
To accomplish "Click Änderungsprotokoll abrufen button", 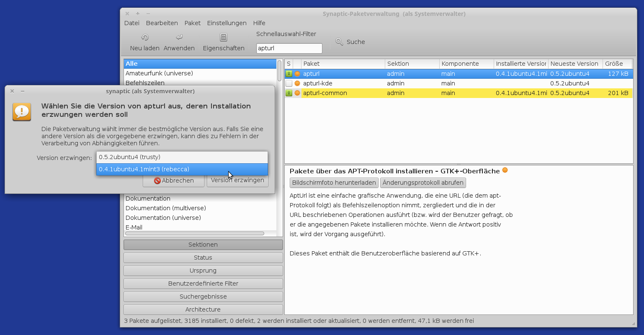I will (x=423, y=183).
